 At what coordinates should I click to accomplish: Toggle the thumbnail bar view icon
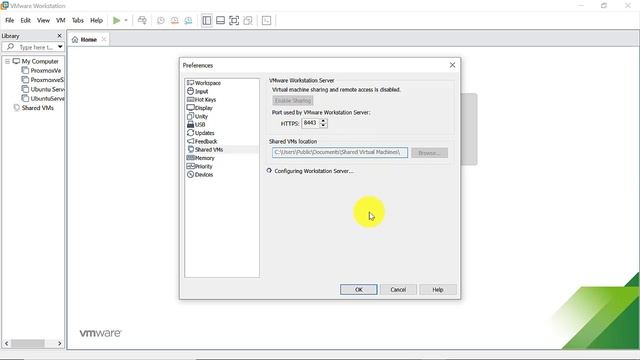220,20
